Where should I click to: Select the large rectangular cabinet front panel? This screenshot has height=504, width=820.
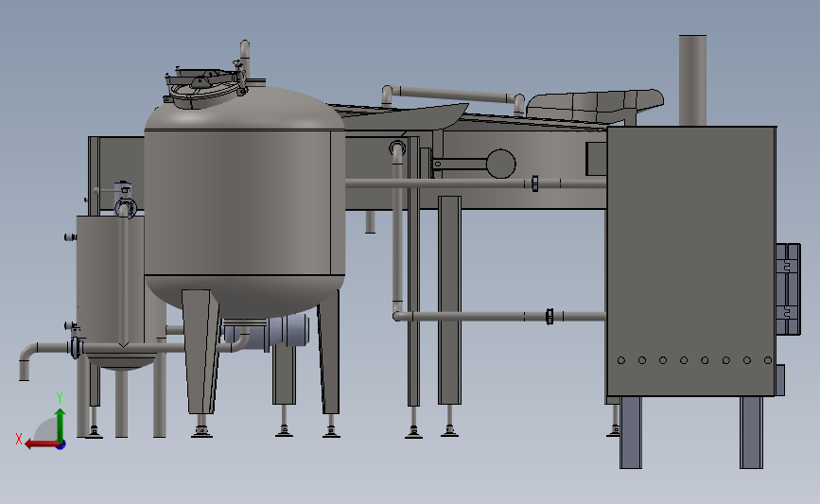tap(690, 261)
